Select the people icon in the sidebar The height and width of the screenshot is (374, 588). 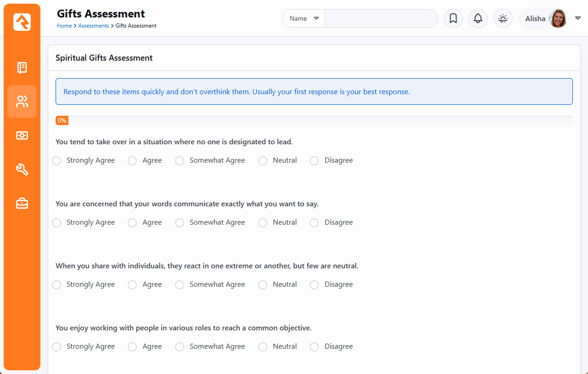(22, 102)
